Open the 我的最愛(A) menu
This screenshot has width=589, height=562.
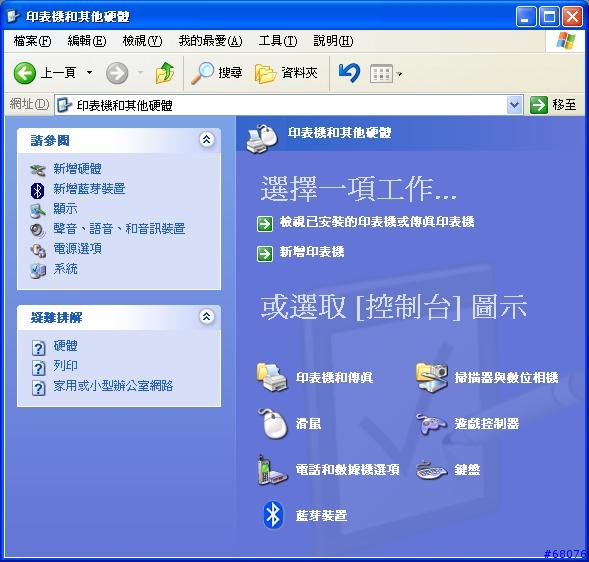coord(210,41)
